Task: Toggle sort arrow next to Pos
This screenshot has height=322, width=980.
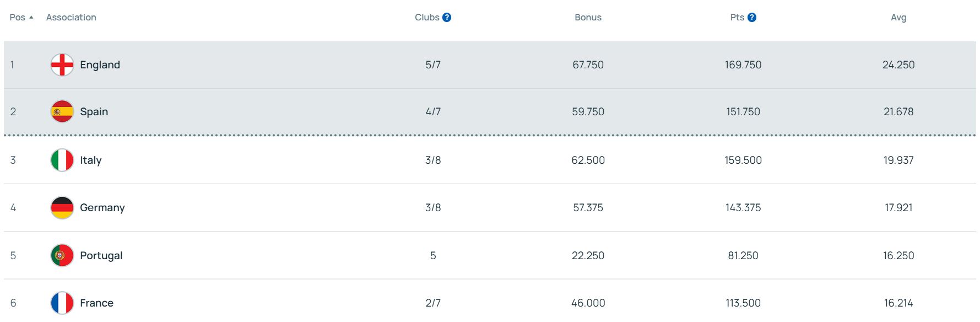Action: (x=31, y=18)
